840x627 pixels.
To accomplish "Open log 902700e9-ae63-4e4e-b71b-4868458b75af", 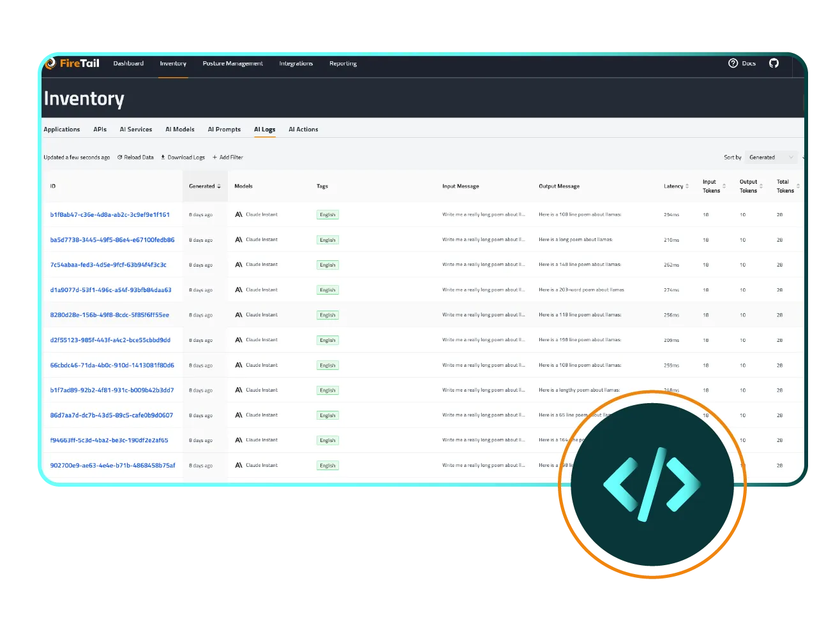I will pyautogui.click(x=113, y=466).
